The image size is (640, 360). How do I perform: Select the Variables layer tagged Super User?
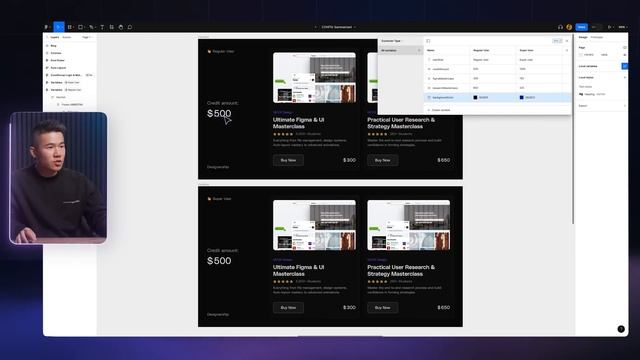69,82
